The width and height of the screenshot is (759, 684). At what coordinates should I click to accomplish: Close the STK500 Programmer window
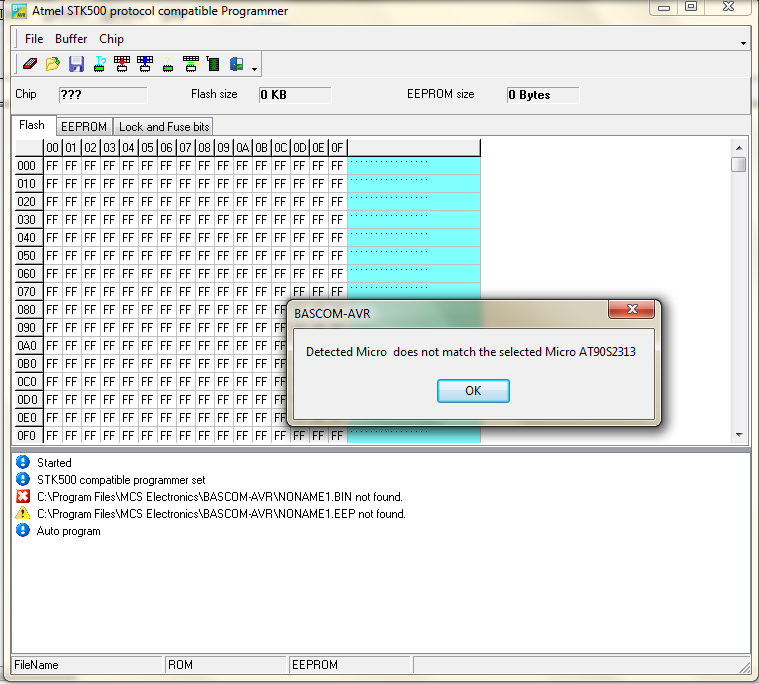pyautogui.click(x=728, y=7)
